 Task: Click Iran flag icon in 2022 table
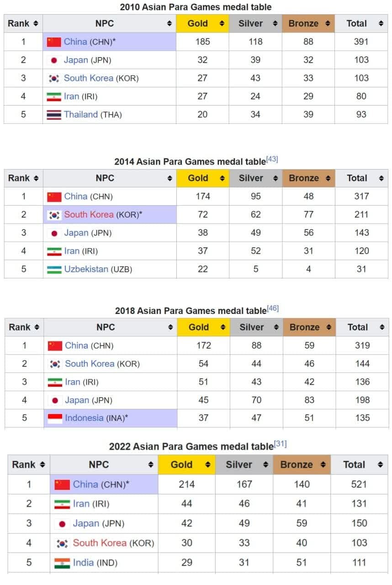[62, 504]
